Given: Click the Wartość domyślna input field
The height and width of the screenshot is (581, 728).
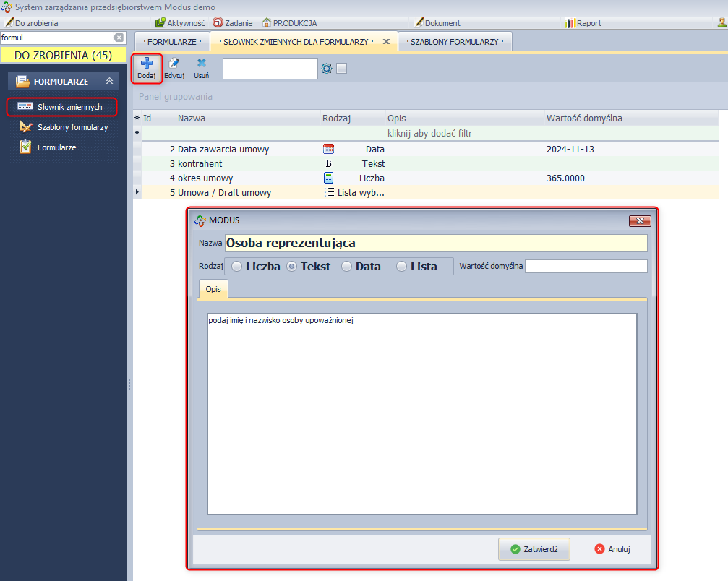Looking at the screenshot, I should (586, 267).
